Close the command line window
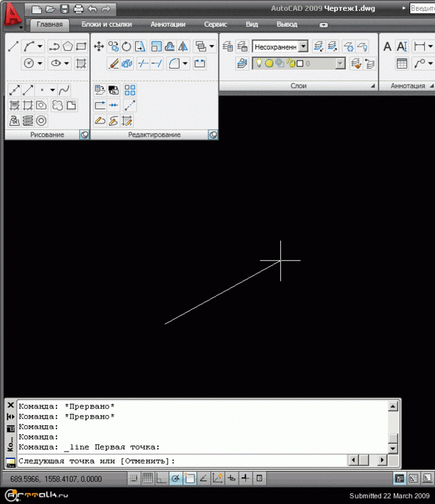 pos(10,405)
